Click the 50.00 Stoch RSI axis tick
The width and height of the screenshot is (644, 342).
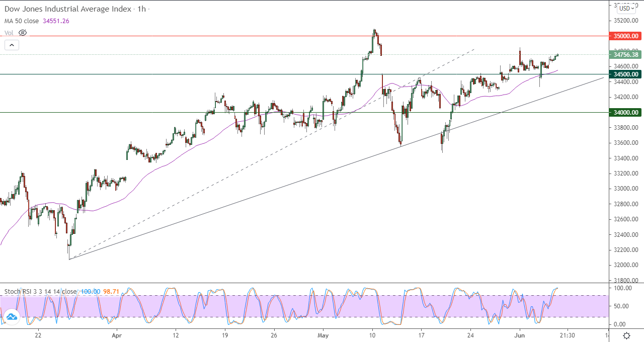tap(620, 306)
